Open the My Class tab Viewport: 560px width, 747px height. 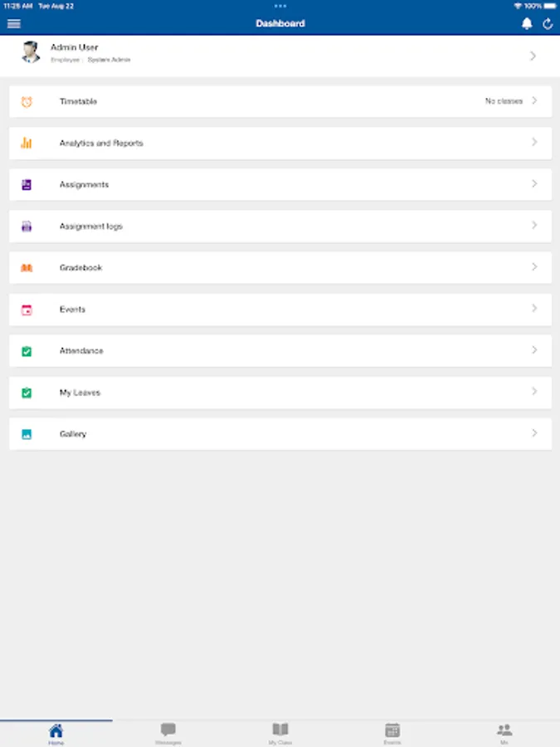click(x=280, y=733)
